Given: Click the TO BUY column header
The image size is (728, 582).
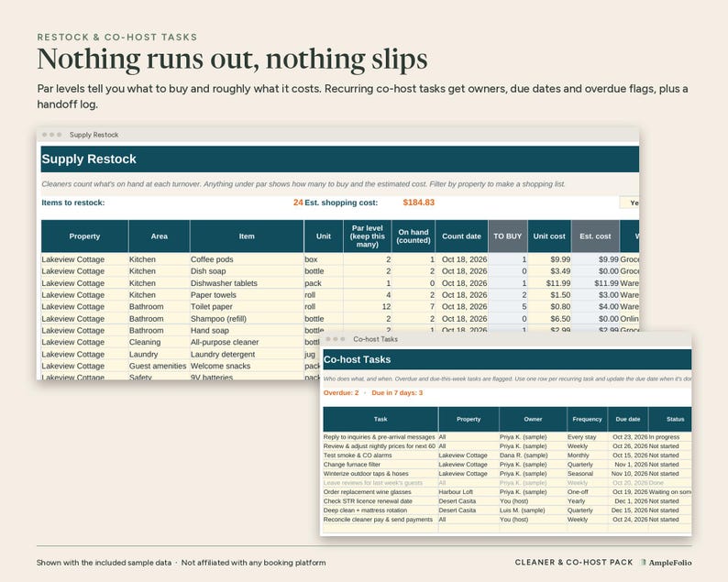Looking at the screenshot, I should 507,236.
